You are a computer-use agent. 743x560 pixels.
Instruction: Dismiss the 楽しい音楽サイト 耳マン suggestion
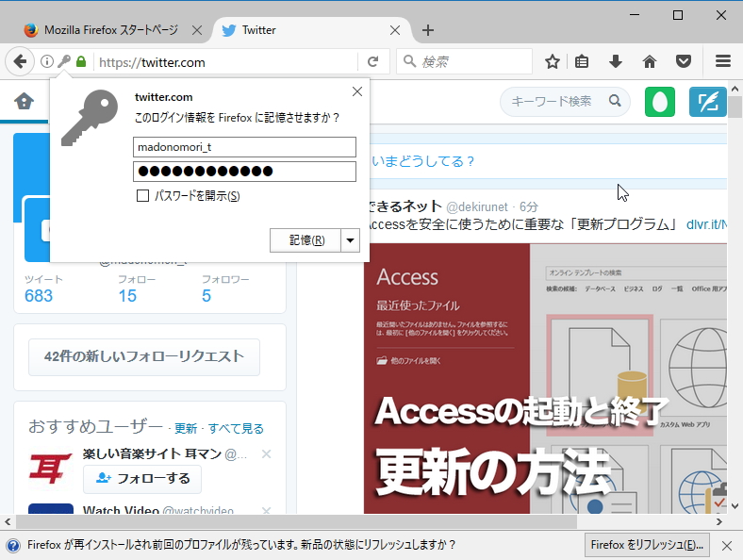(266, 453)
